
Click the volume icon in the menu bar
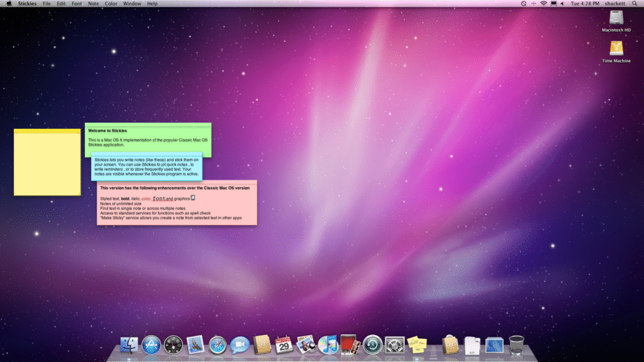click(562, 3)
